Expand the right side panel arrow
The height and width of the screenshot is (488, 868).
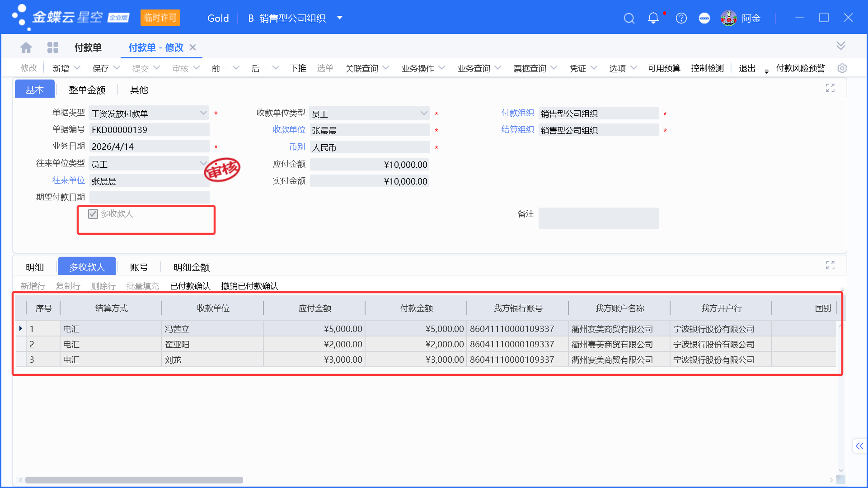pos(859,446)
